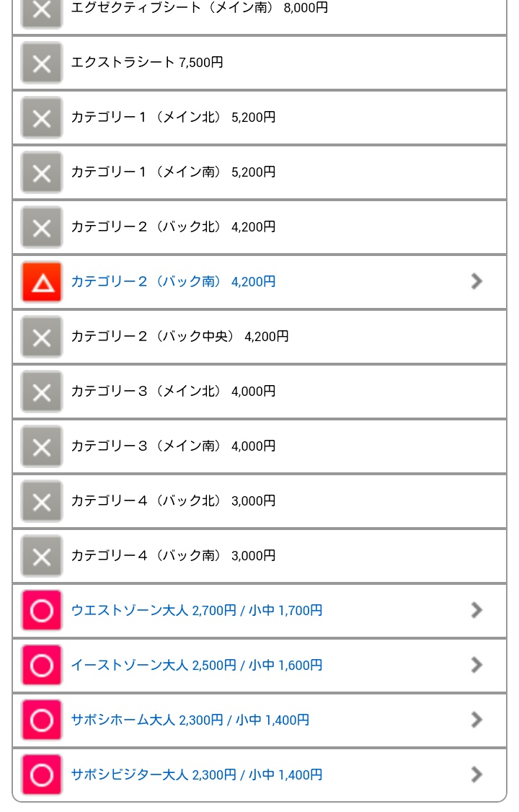Image resolution: width=519 pixels, height=812 pixels.
Task: Click the X icon beside カテゴリー1（メイン北）
Action: pos(42,118)
